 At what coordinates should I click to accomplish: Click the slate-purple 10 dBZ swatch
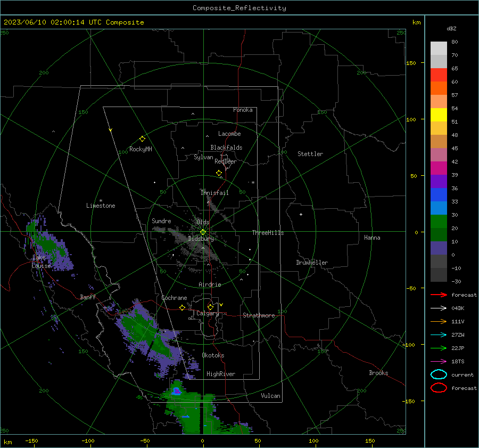point(439,248)
